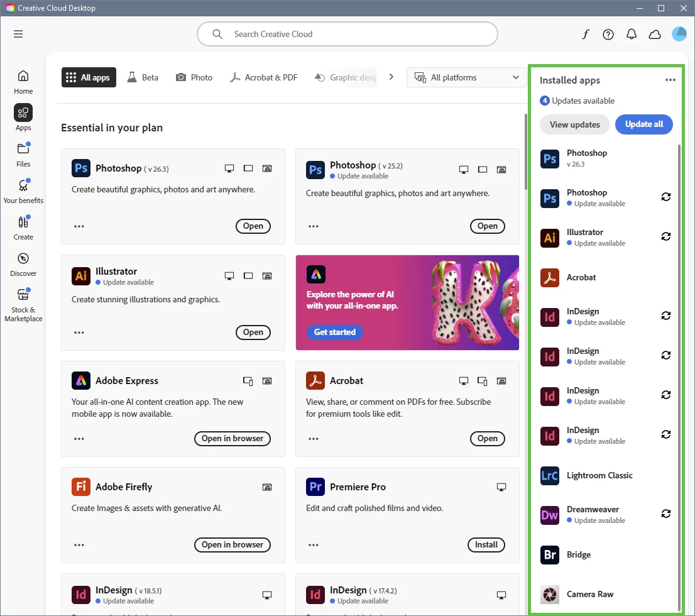The height and width of the screenshot is (616, 695).
Task: Open Installed apps more options menu
Action: (670, 80)
